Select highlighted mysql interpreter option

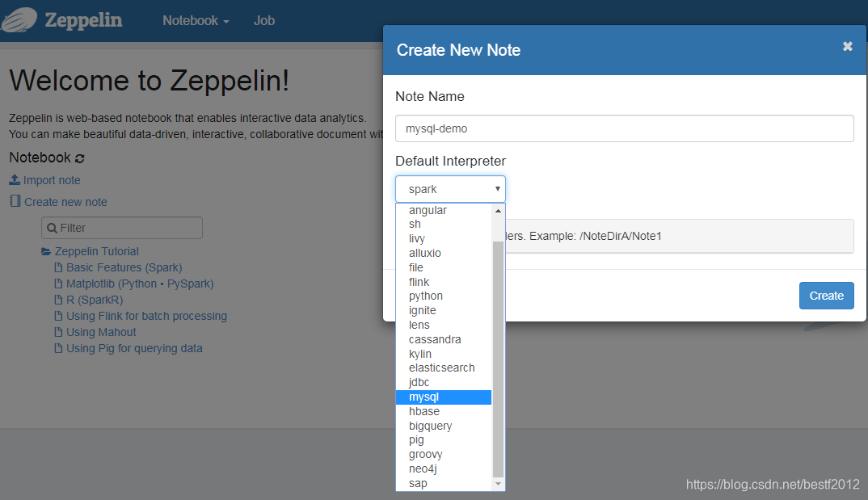[444, 397]
